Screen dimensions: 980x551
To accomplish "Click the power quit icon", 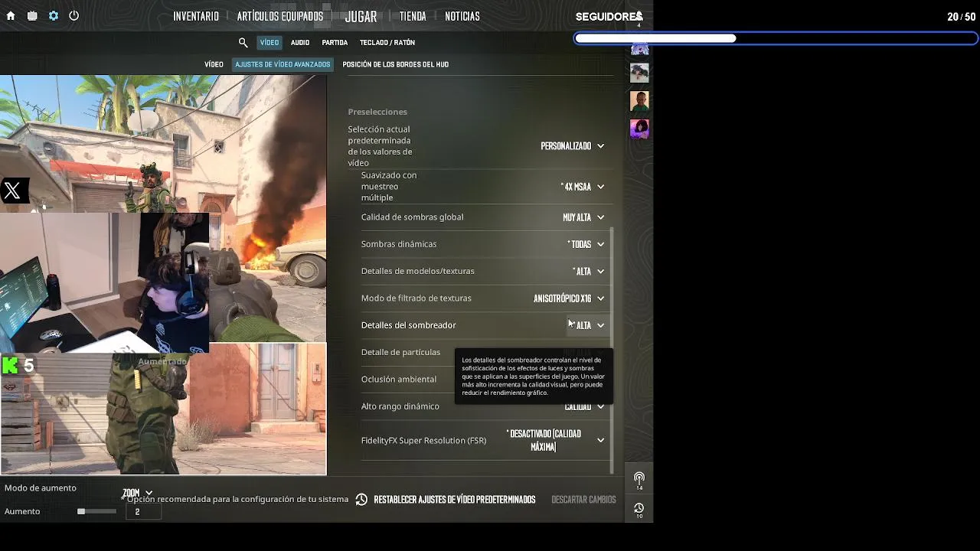I will coord(73,15).
